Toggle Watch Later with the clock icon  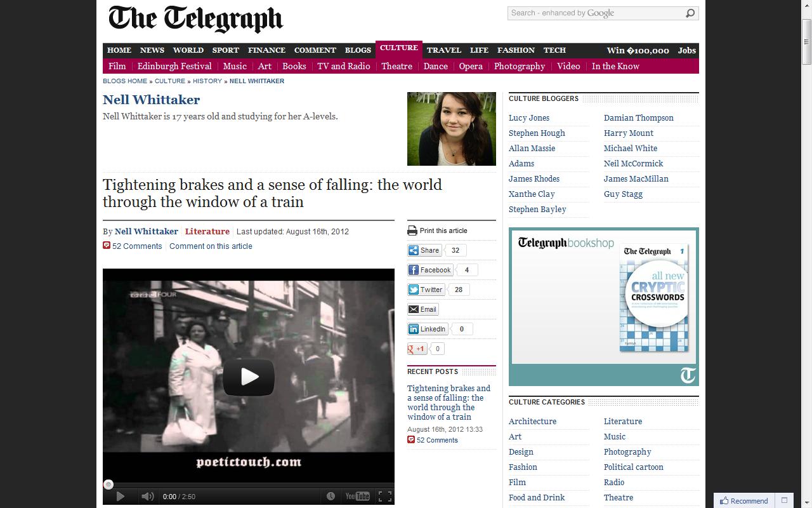pyautogui.click(x=331, y=497)
